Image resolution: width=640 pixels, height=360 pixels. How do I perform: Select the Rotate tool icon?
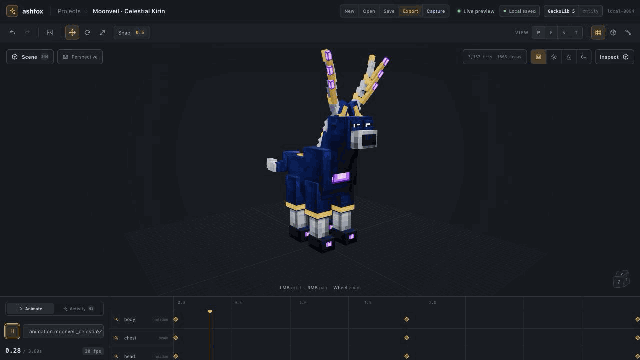pos(87,33)
